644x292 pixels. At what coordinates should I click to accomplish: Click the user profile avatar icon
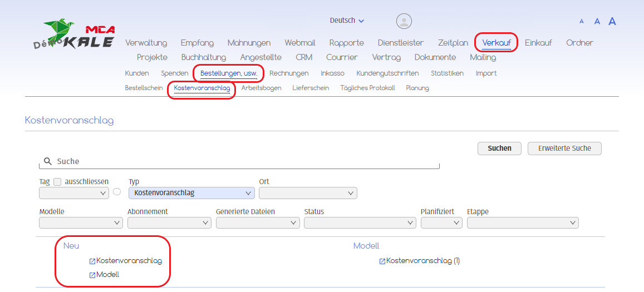pos(404,21)
